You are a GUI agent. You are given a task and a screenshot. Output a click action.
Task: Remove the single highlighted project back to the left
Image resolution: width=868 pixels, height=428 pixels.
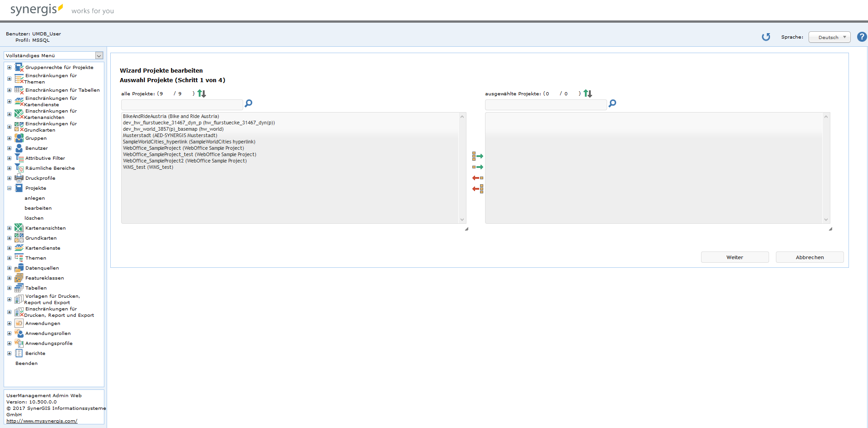(x=477, y=178)
